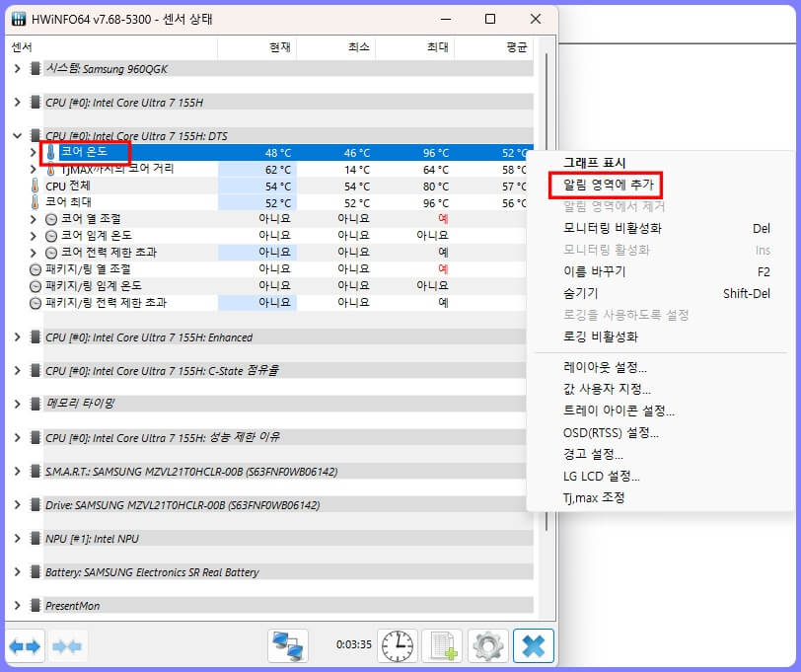Click the thermometer icon beside 코어 온도
This screenshot has height=672, width=801.
pos(51,153)
